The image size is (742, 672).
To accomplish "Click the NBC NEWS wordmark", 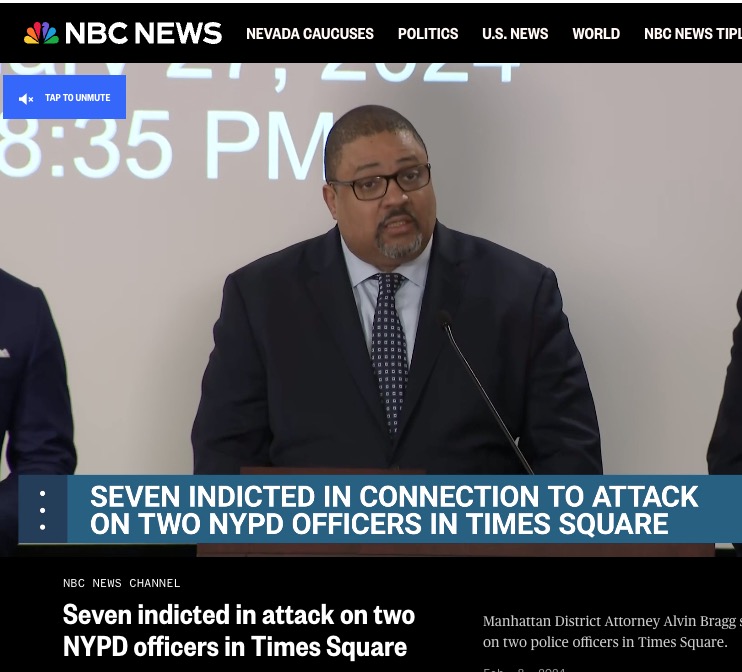I will click(x=143, y=33).
